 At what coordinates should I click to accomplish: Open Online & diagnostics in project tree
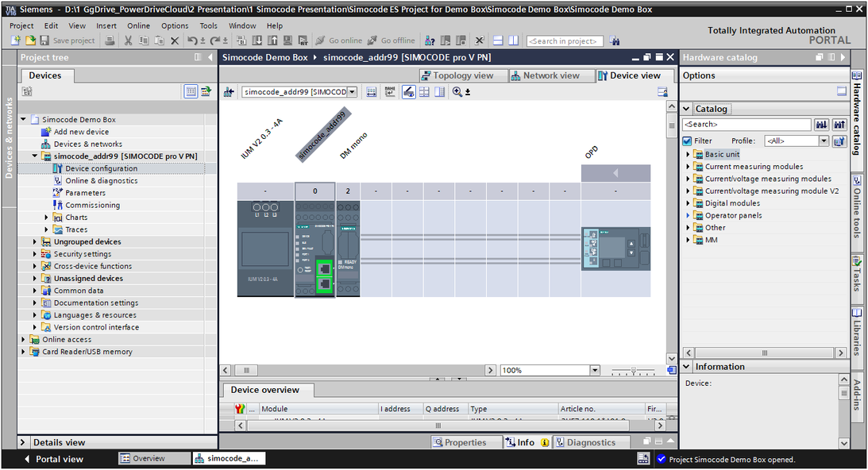click(x=101, y=180)
